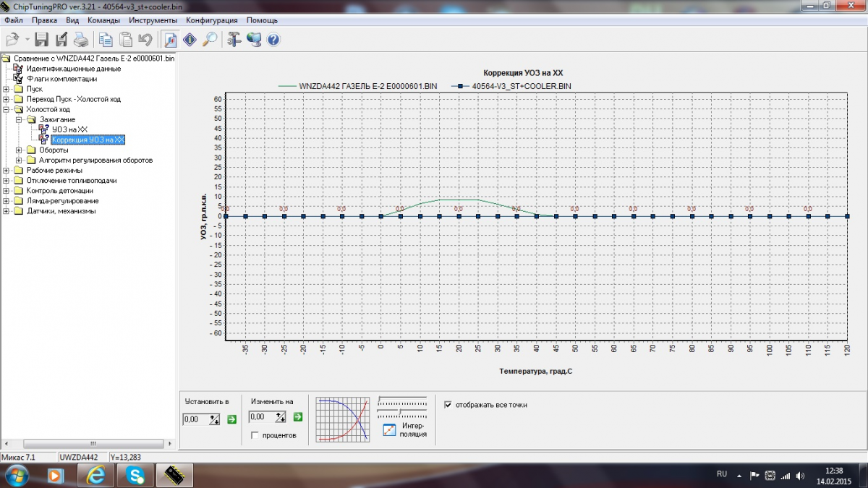Viewport: 868px width, 488px height.
Task: Save the firmware with the floppy disk icon
Action: coord(42,40)
